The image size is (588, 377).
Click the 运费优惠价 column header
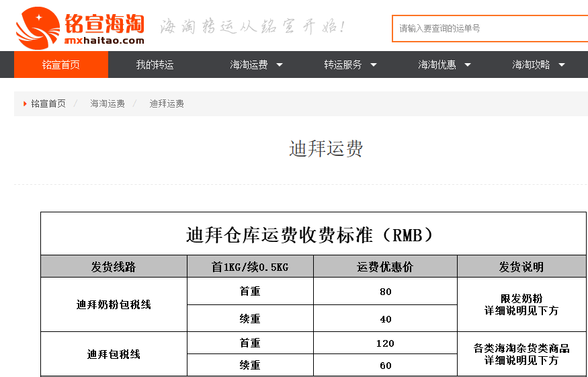tap(385, 267)
